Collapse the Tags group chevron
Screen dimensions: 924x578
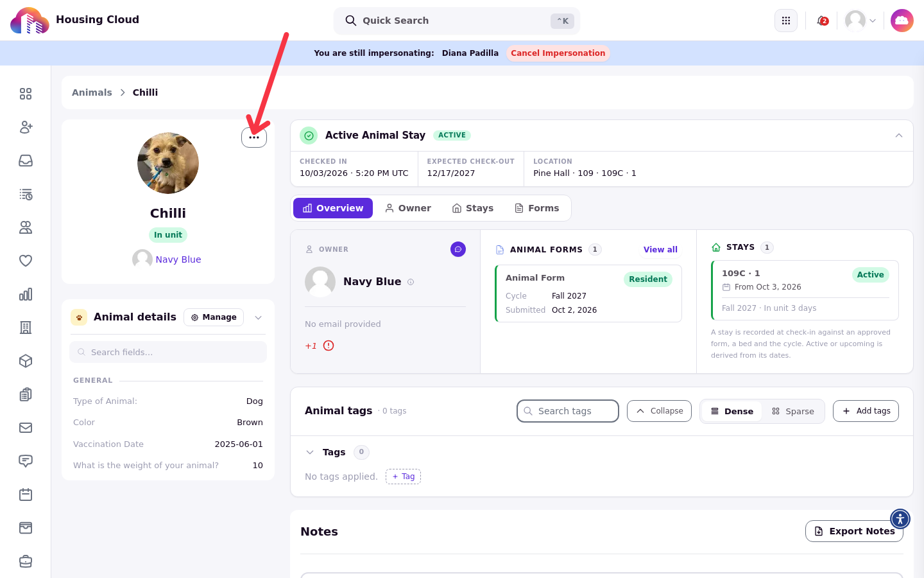310,452
